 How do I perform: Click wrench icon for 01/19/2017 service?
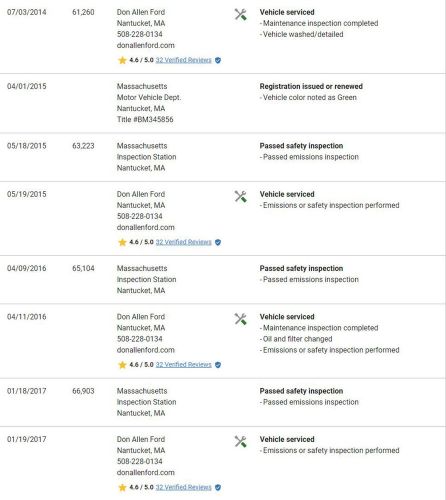point(240,442)
